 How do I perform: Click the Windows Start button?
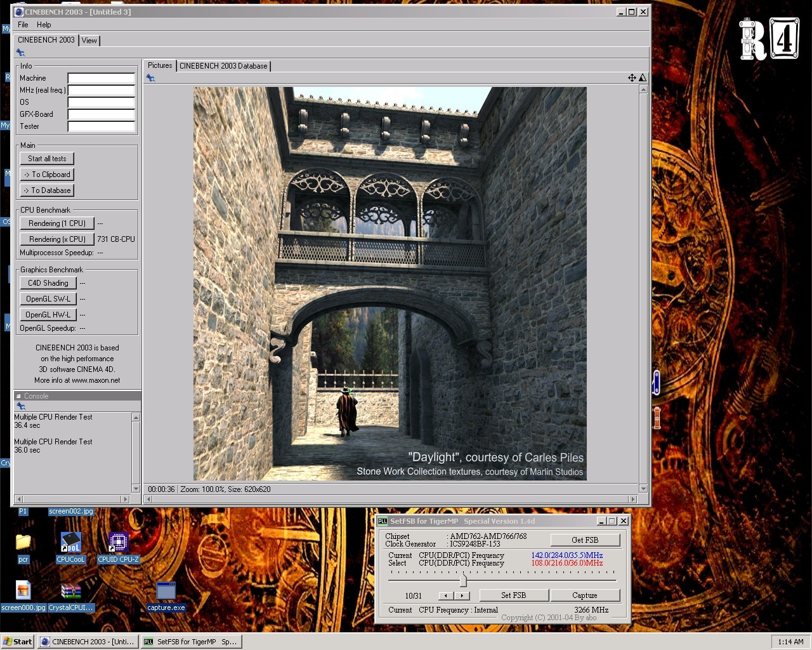(x=18, y=642)
